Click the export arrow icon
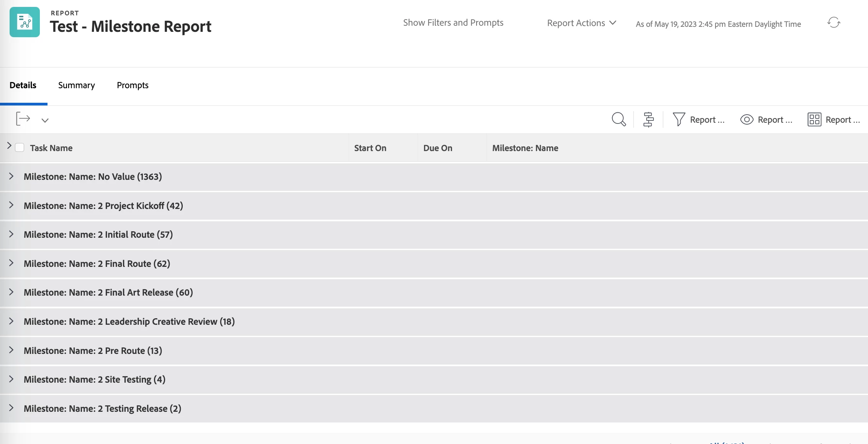Screen dimensions: 868x444 [23, 119]
